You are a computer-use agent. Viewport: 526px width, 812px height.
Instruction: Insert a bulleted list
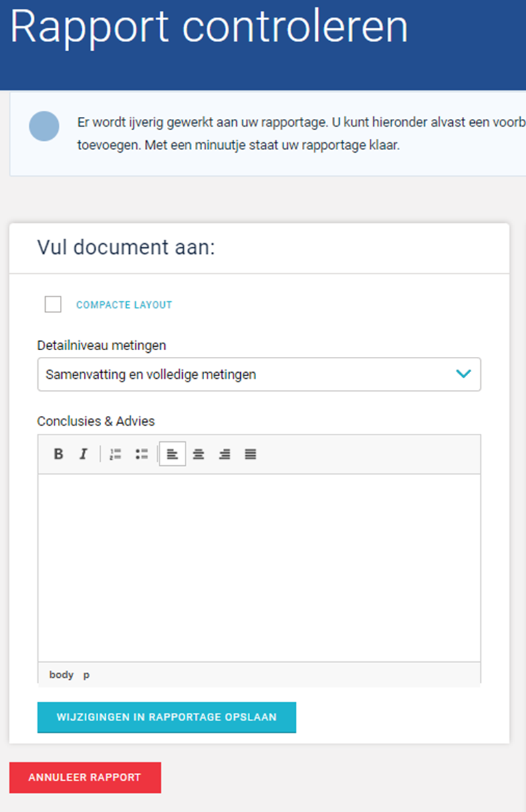pos(142,455)
